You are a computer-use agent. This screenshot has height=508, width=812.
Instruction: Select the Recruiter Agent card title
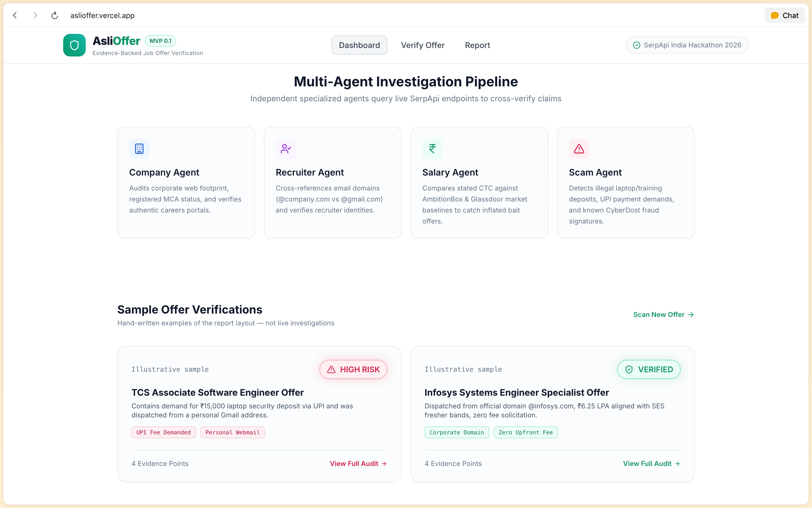(x=310, y=172)
